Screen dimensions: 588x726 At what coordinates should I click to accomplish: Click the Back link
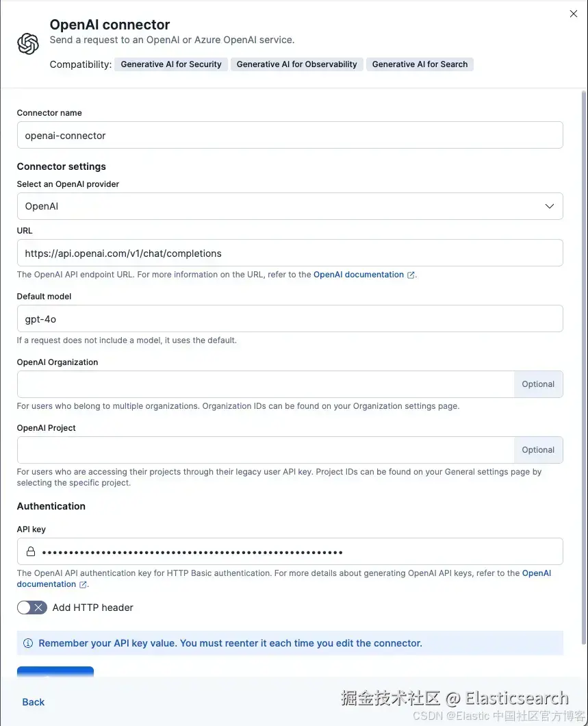[x=34, y=702]
